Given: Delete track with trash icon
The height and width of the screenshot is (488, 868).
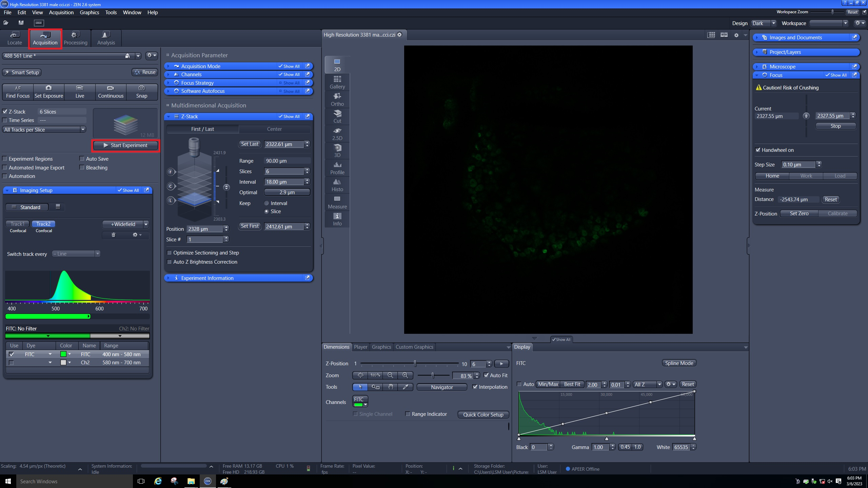Looking at the screenshot, I should pos(114,235).
